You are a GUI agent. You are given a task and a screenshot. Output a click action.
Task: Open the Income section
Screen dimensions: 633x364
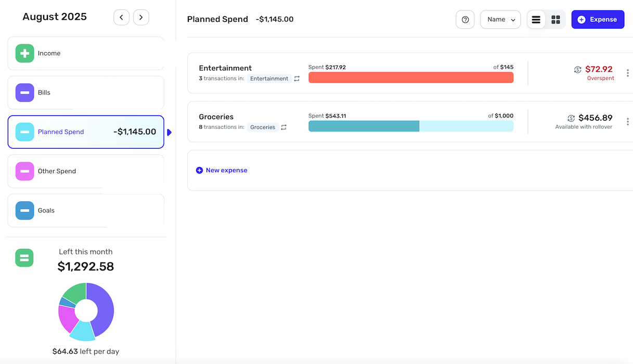pyautogui.click(x=86, y=53)
